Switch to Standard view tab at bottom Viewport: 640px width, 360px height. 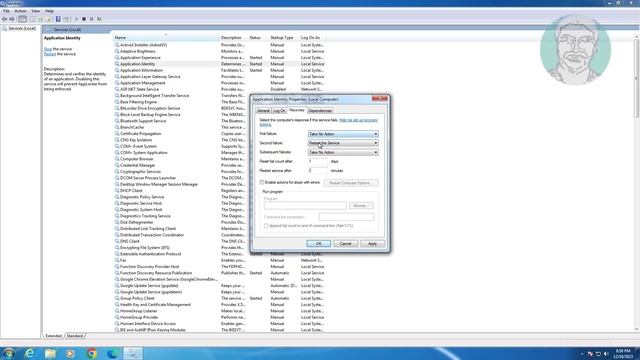75,336
